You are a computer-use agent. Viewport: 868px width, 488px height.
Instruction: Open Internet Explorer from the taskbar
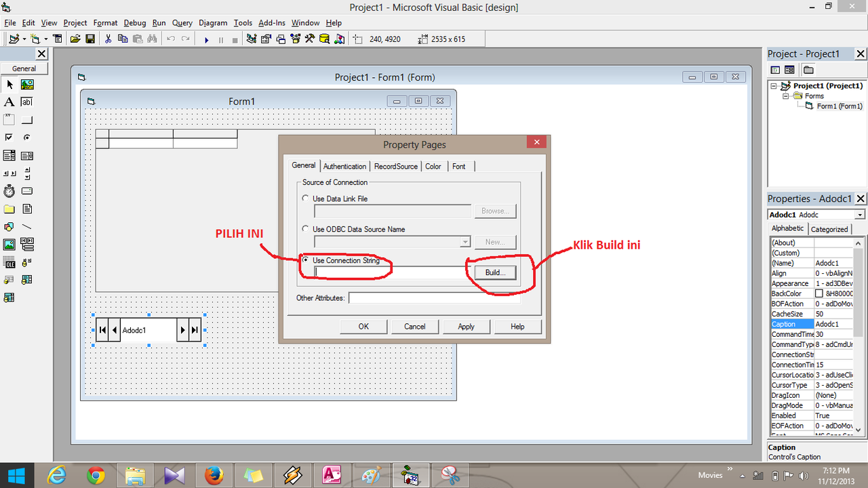[x=58, y=475]
